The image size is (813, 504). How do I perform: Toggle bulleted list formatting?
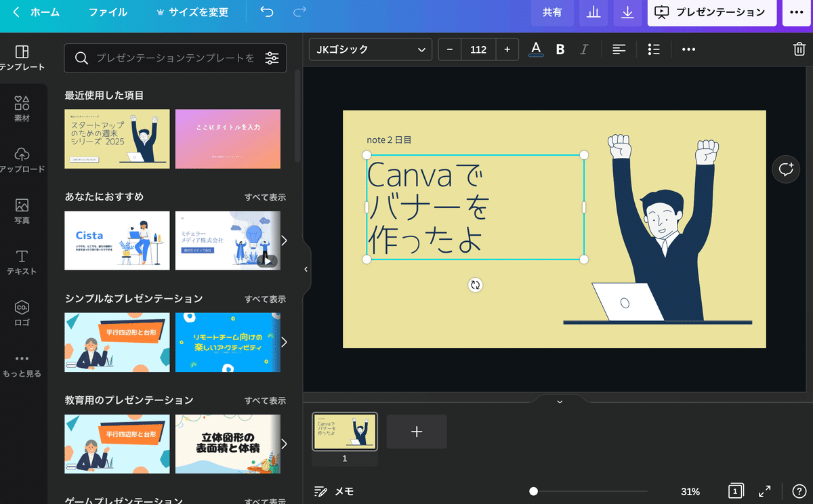click(654, 49)
